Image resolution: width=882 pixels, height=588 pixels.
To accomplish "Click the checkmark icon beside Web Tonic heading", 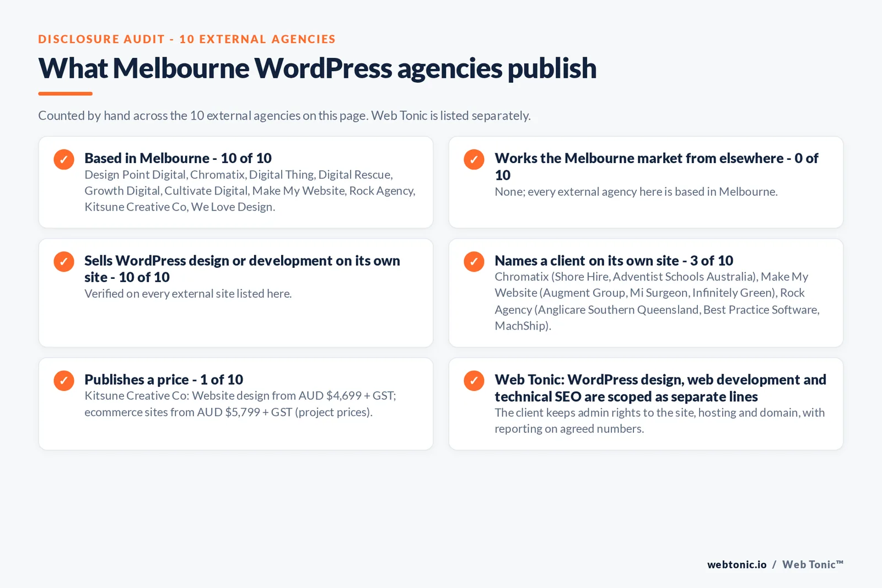I will pos(474,380).
